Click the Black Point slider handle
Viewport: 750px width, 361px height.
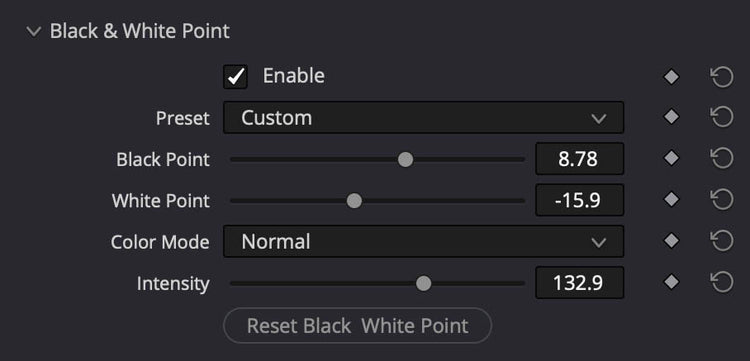coord(406,160)
